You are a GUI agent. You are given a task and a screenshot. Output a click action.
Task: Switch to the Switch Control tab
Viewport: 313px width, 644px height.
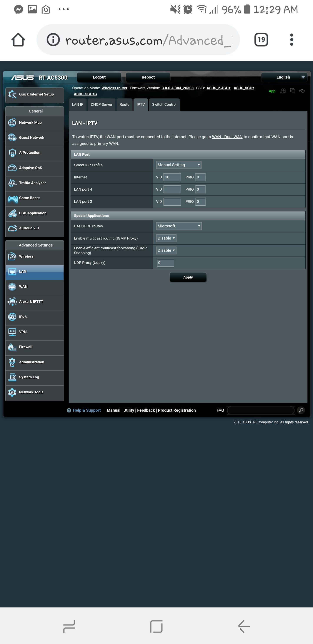[x=164, y=104]
